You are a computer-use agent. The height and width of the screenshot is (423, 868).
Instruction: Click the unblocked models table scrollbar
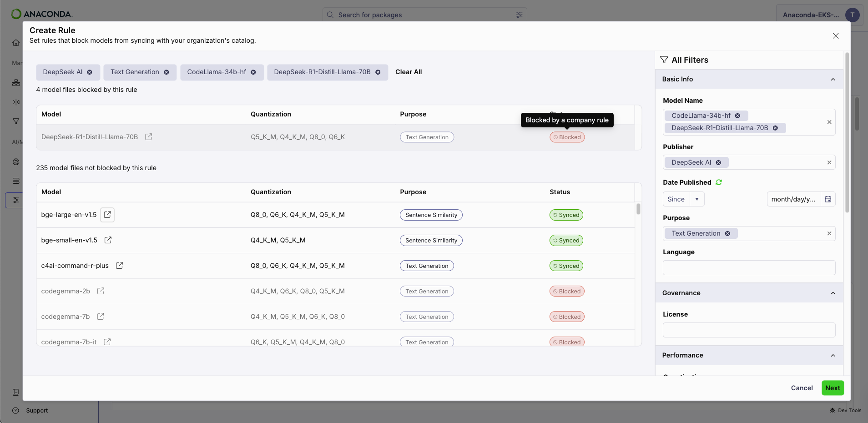coord(638,209)
